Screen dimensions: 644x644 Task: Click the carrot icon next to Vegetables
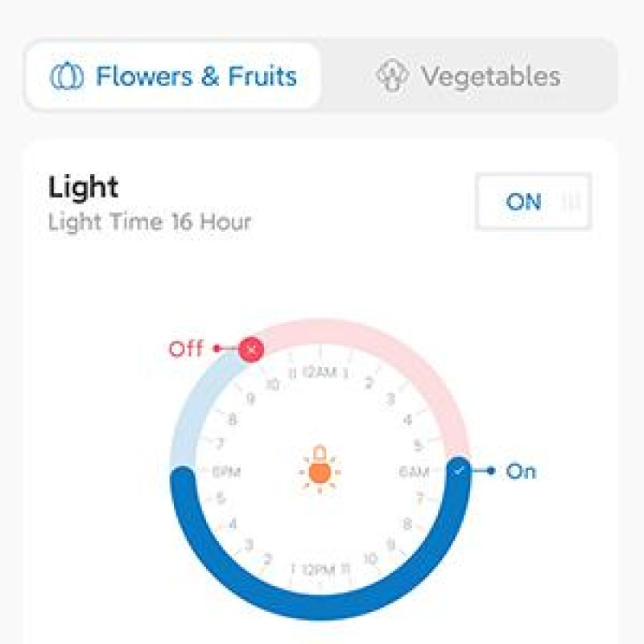point(393,75)
